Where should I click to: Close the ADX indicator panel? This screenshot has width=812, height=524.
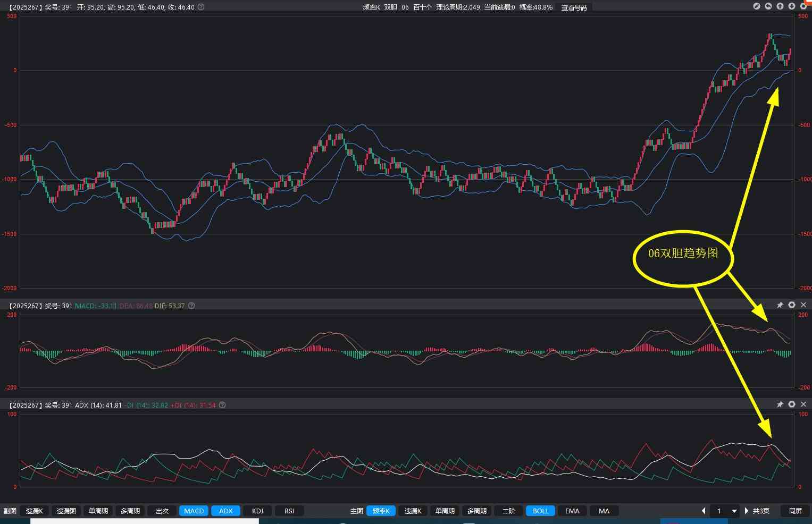[803, 404]
